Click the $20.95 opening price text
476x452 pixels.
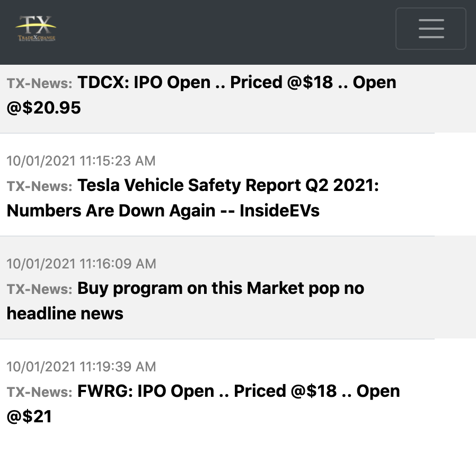pyautogui.click(x=43, y=108)
